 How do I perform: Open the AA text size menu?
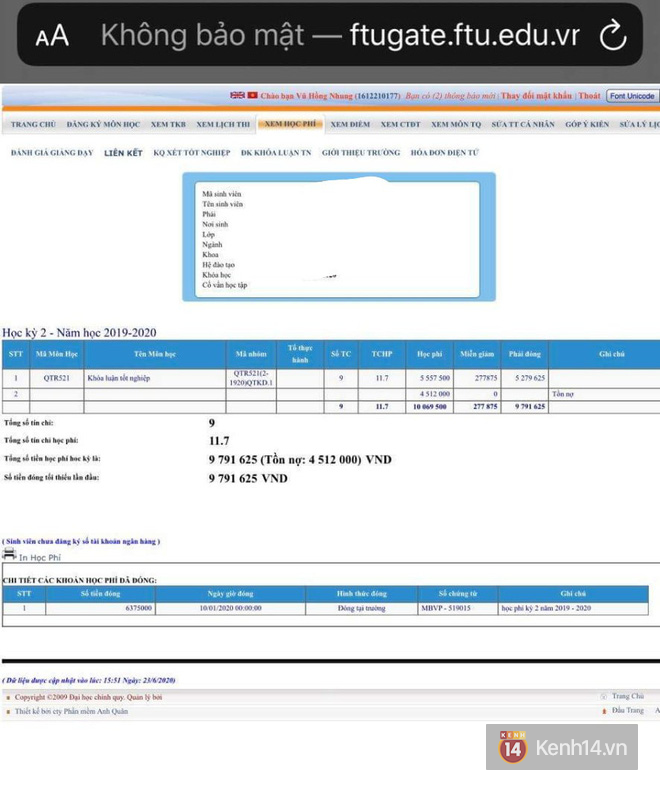52,36
